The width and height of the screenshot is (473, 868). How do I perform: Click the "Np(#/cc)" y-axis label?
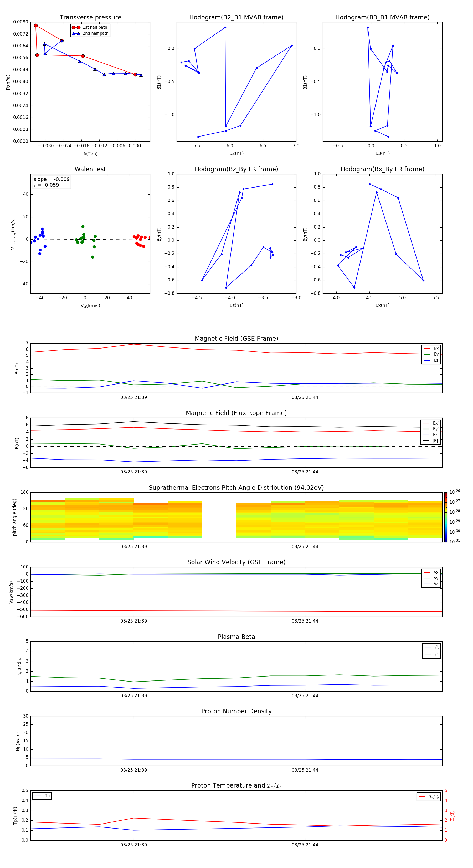(18, 741)
